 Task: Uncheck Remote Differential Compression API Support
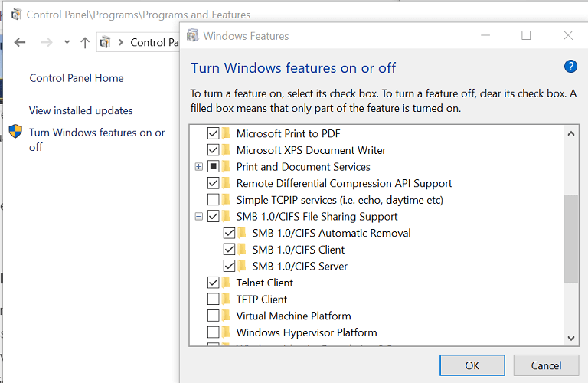[214, 182]
